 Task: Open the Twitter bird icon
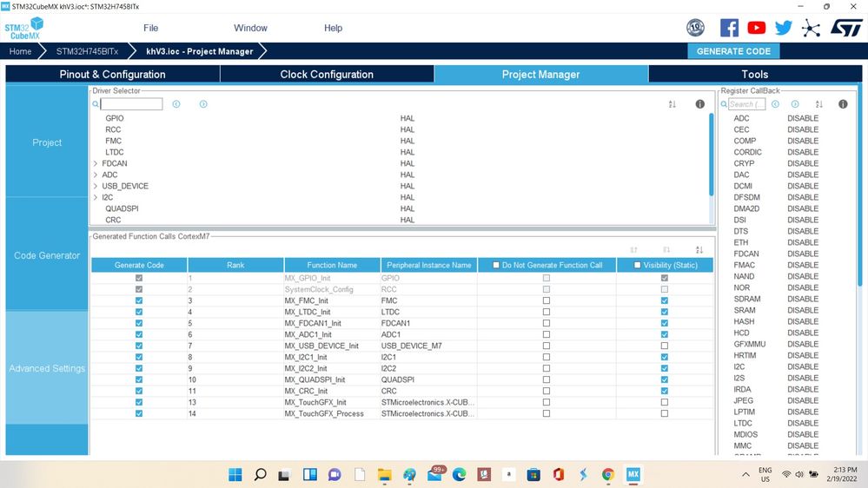(x=784, y=28)
